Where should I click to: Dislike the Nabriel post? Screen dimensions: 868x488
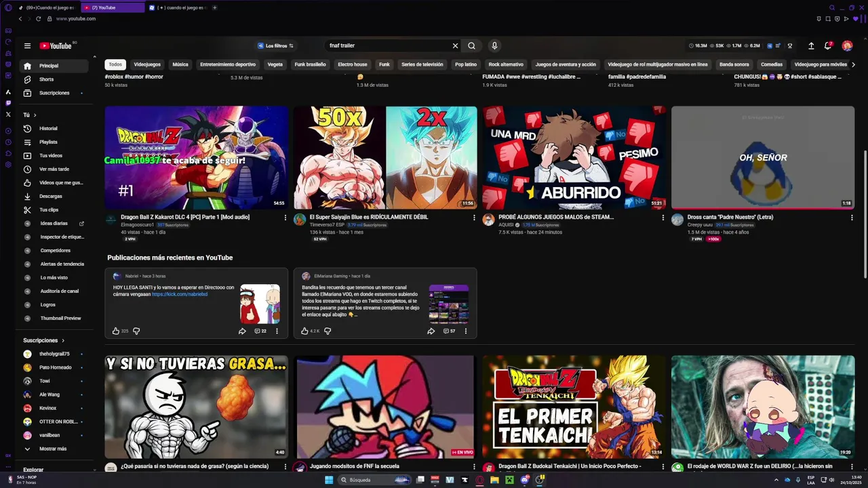[x=136, y=331]
